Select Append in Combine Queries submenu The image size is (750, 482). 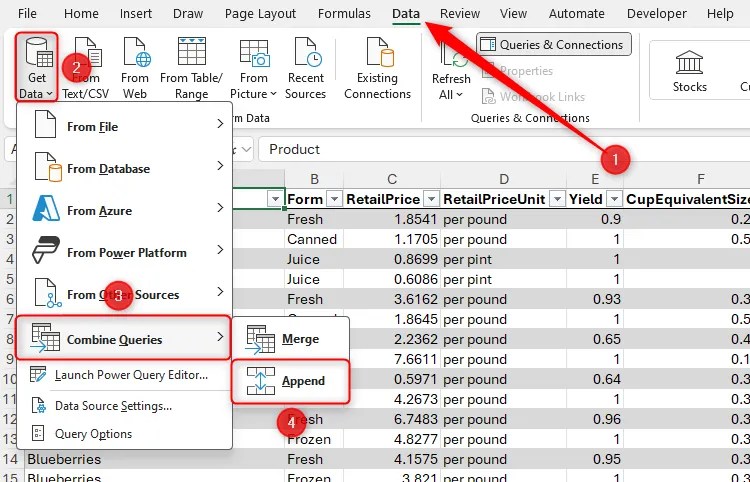click(x=291, y=381)
